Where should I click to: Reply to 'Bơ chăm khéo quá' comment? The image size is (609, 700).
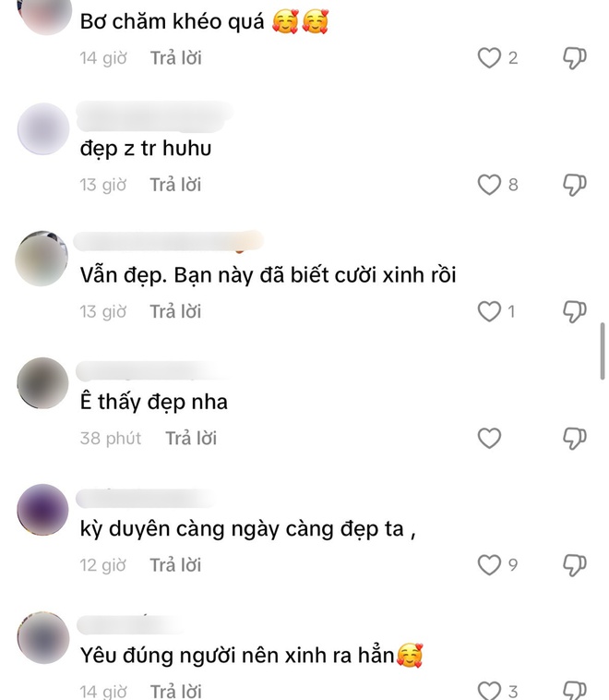pos(176,58)
